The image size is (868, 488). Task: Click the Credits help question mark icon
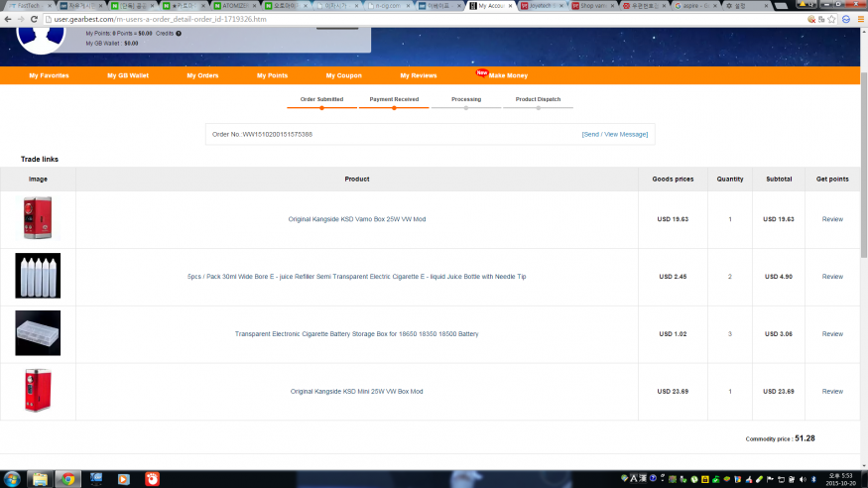tap(179, 33)
